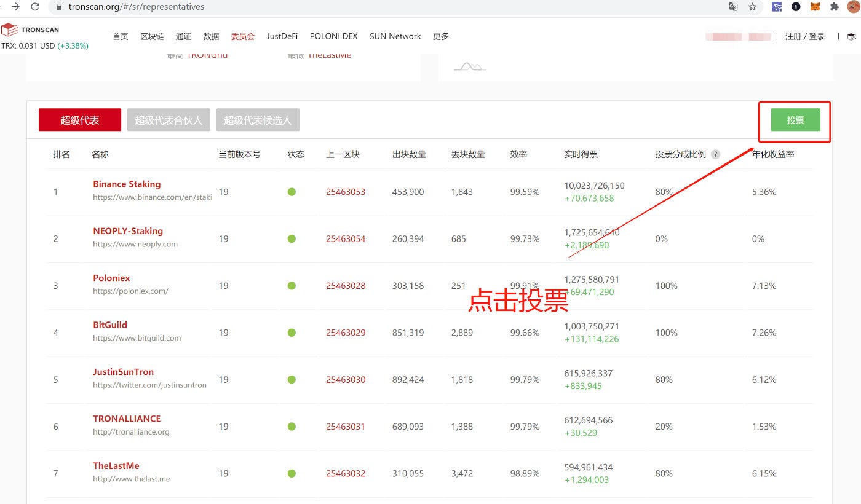
Task: Click the 出块数量 column header
Action: coord(409,154)
